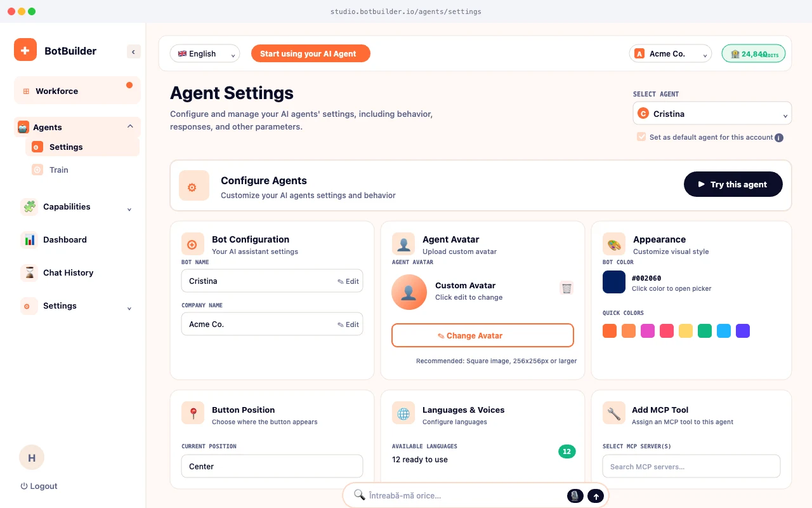Click the user avatar H in sidebar

[x=32, y=457]
